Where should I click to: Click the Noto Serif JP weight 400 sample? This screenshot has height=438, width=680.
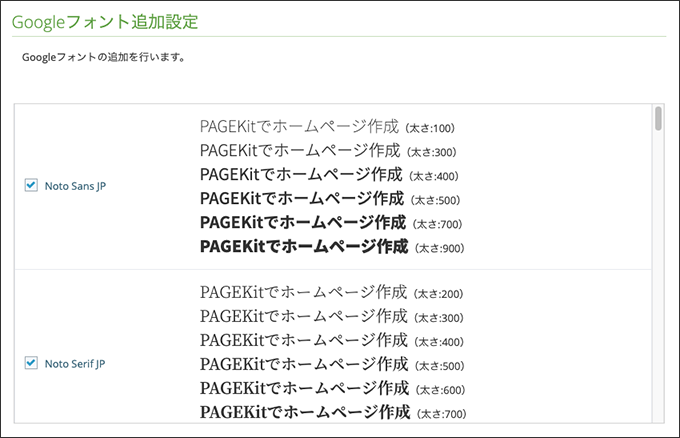pos(332,340)
